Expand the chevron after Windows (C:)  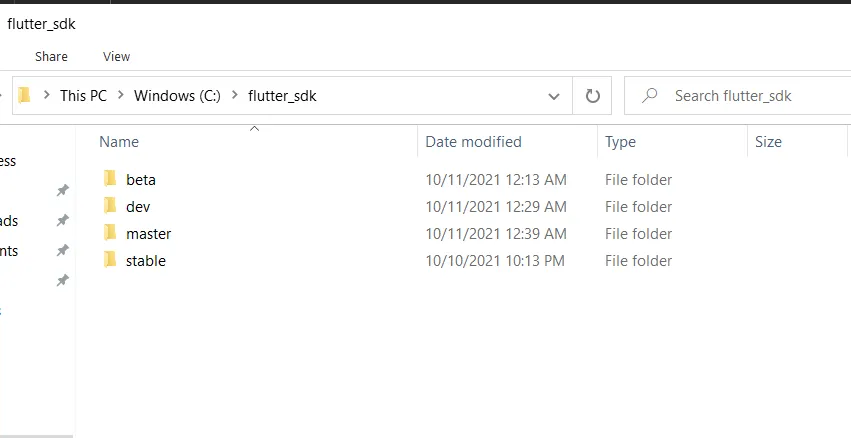tap(236, 96)
